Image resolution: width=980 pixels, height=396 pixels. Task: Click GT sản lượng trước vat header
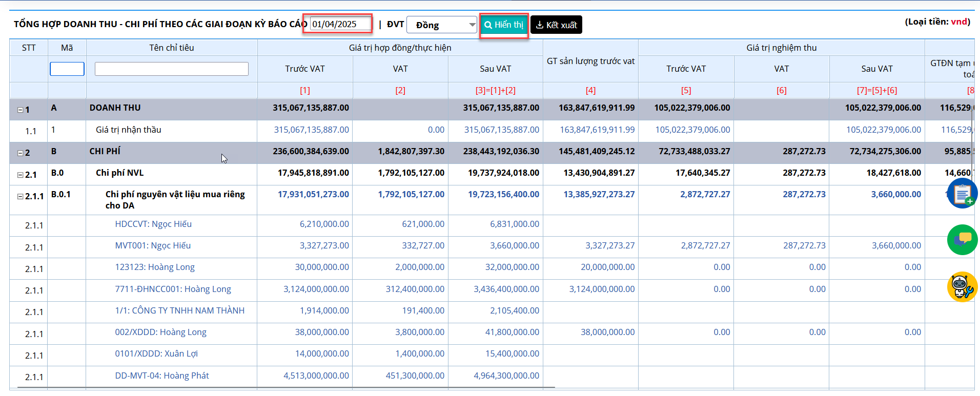590,61
